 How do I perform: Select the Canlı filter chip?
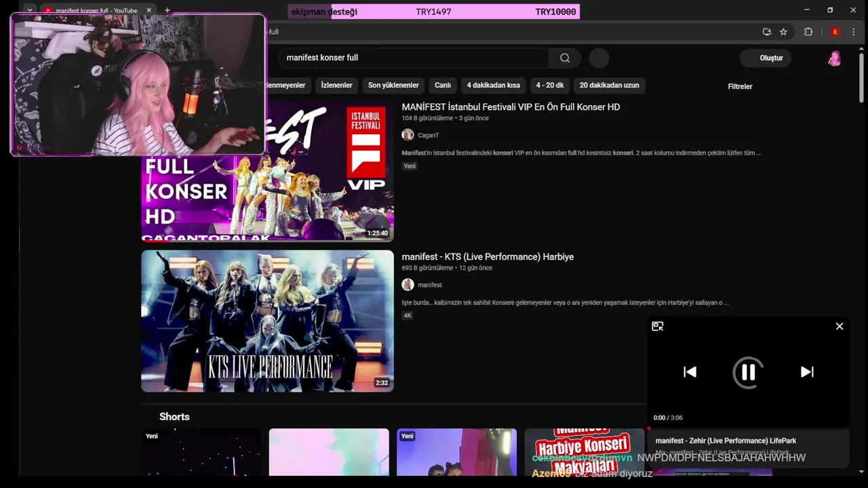(x=443, y=85)
